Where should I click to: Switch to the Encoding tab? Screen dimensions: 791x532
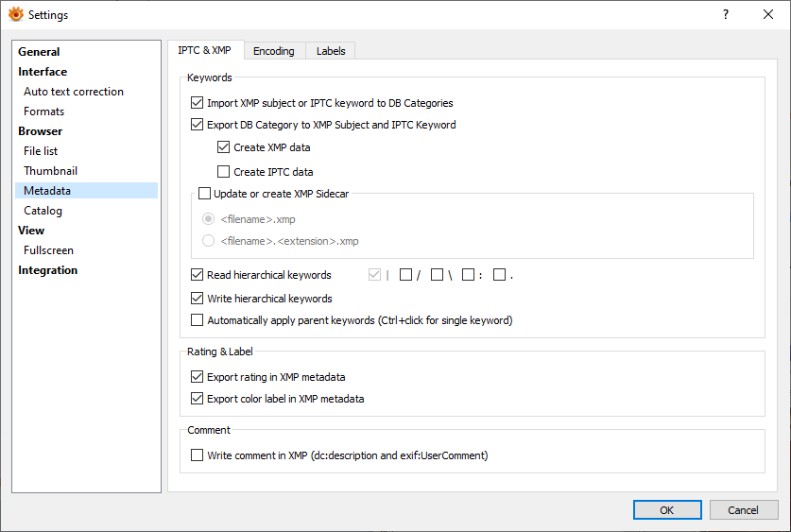273,51
